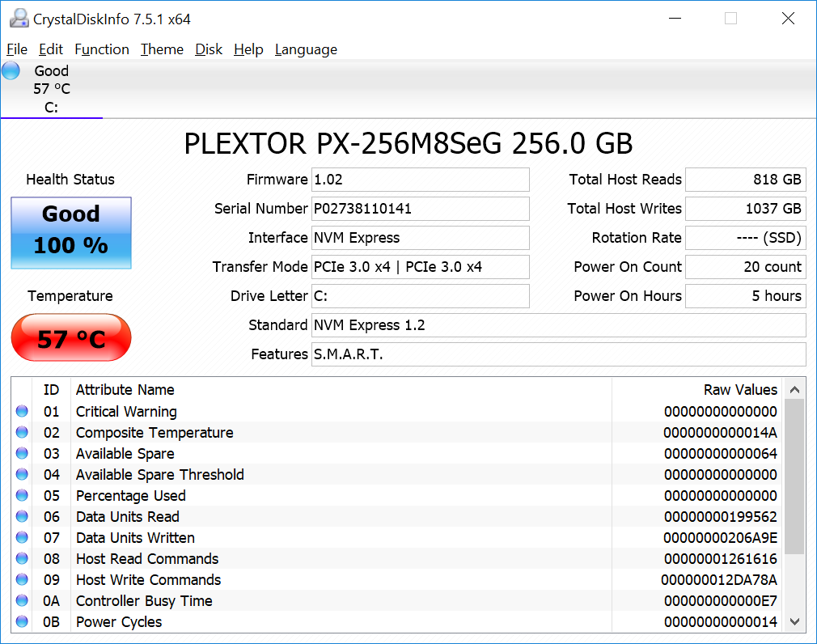This screenshot has height=644, width=817.
Task: Click the Drive Letter field
Action: 421,296
